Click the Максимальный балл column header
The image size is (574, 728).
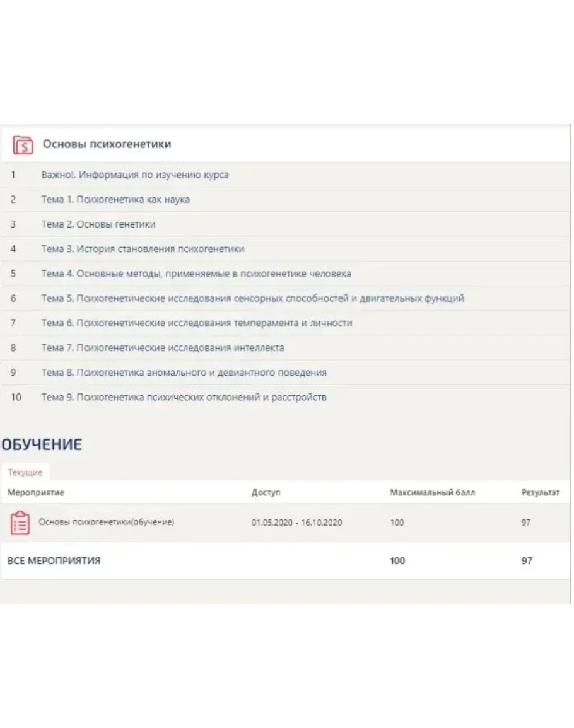[x=432, y=492]
